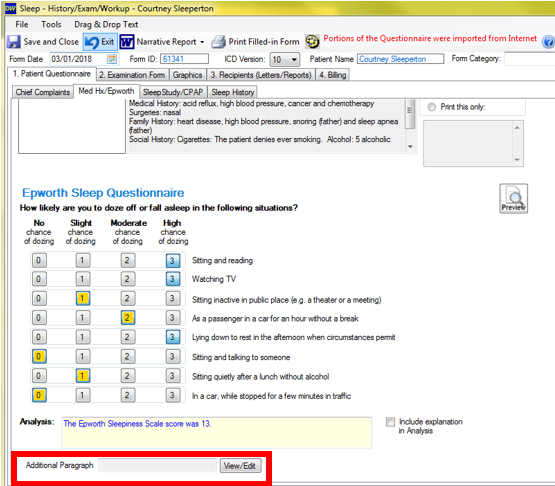The width and height of the screenshot is (555, 486).
Task: Click the View/Edit button for Additional Paragraph
Action: pos(240,466)
